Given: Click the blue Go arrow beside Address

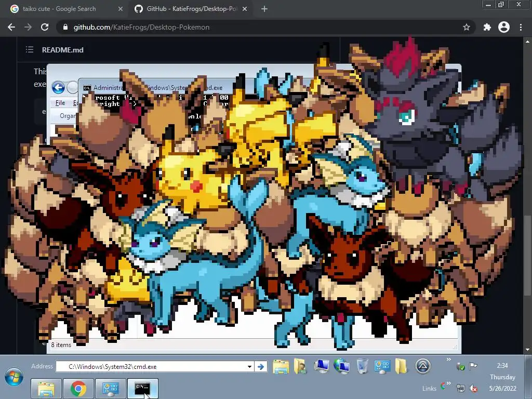Looking at the screenshot, I should coord(261,366).
